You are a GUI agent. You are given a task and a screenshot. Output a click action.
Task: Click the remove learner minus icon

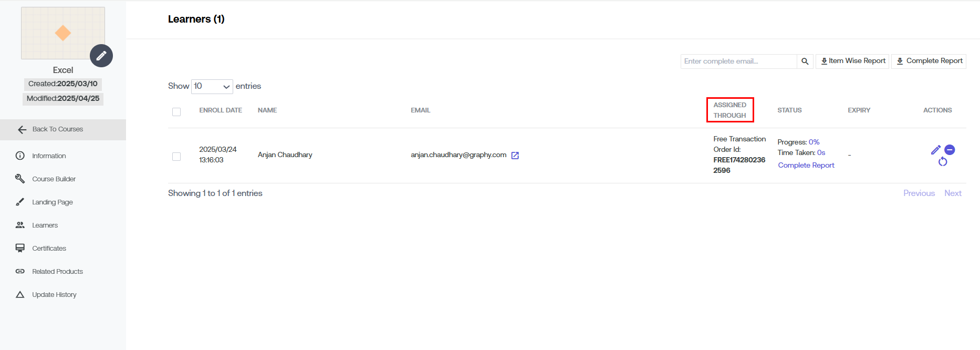tap(950, 150)
